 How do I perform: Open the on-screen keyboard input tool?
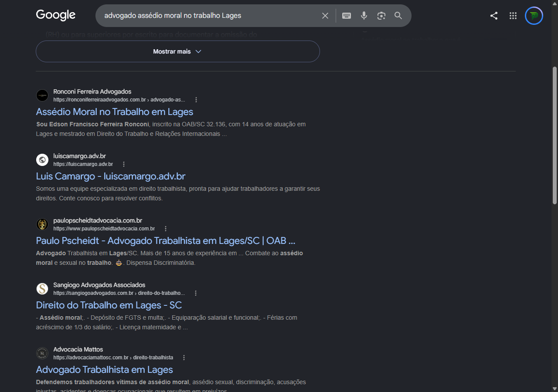pos(347,16)
